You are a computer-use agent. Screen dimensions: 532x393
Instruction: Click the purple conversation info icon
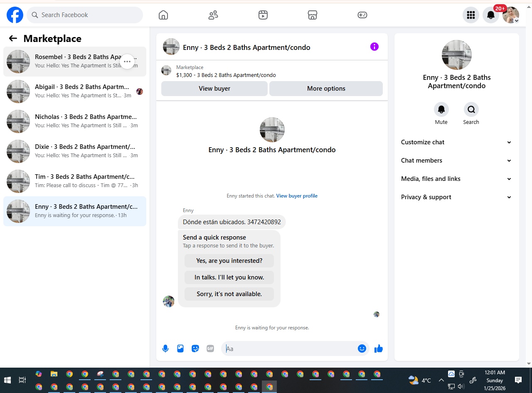pos(374,47)
